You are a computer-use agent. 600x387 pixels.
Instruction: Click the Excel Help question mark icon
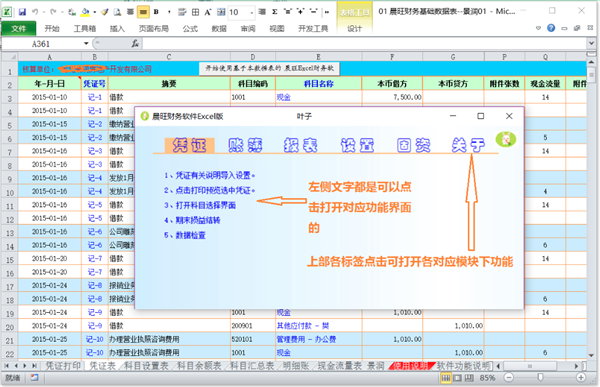click(x=551, y=28)
